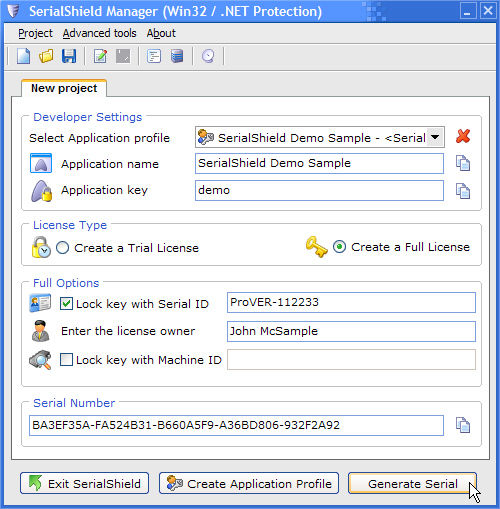
Task: Open the Advanced tools menu
Action: coord(99,33)
